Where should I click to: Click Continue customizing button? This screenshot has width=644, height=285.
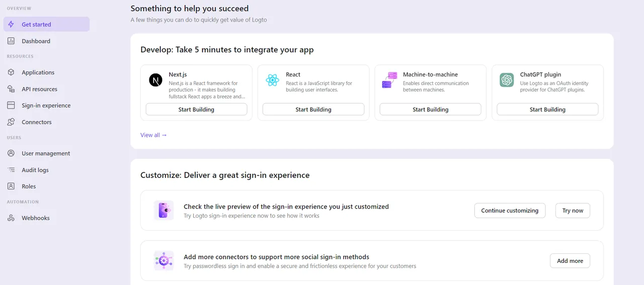tap(510, 211)
